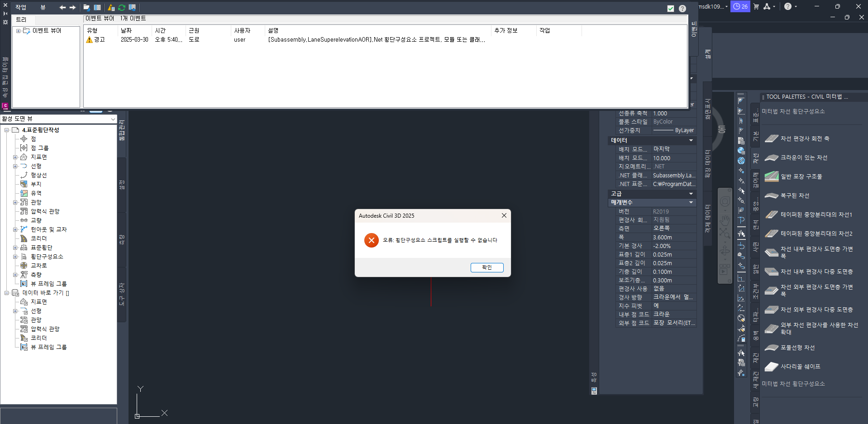868x424 pixels.
Task: Close the Autodesk Civil 3D 2025 dialog
Action: click(504, 216)
